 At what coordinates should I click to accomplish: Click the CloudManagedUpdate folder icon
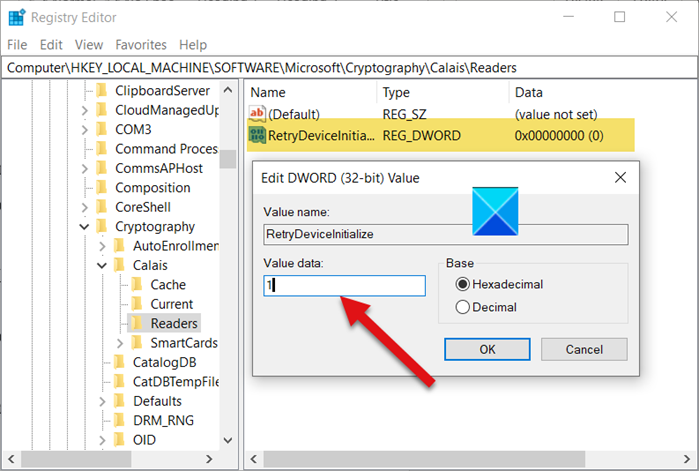click(102, 110)
